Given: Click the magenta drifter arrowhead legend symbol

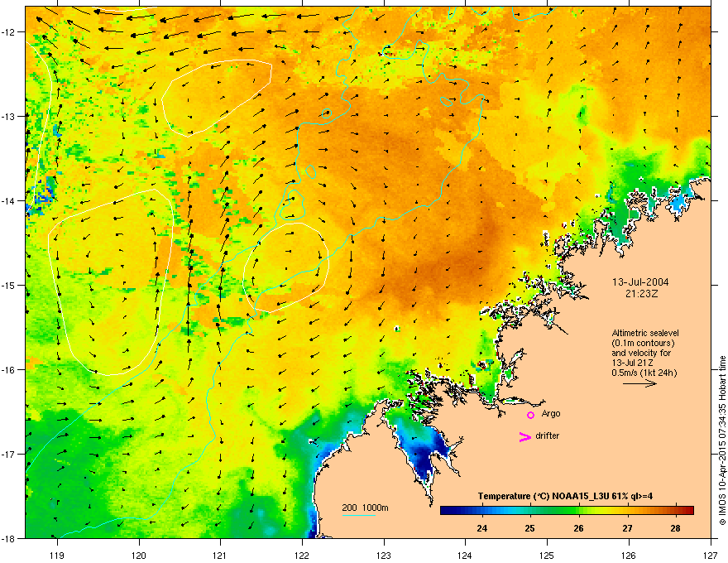Looking at the screenshot, I should point(524,436).
